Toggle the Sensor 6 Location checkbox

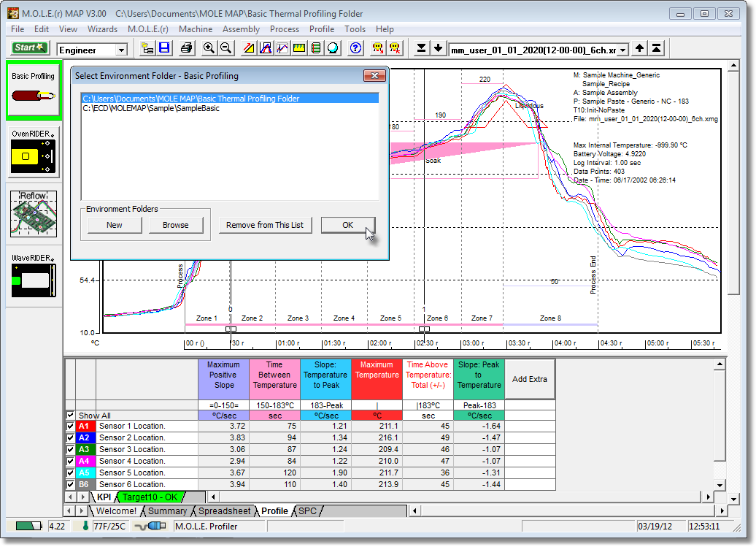point(70,483)
